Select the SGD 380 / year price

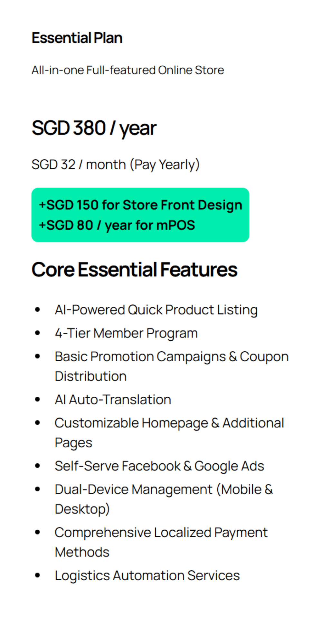(94, 128)
